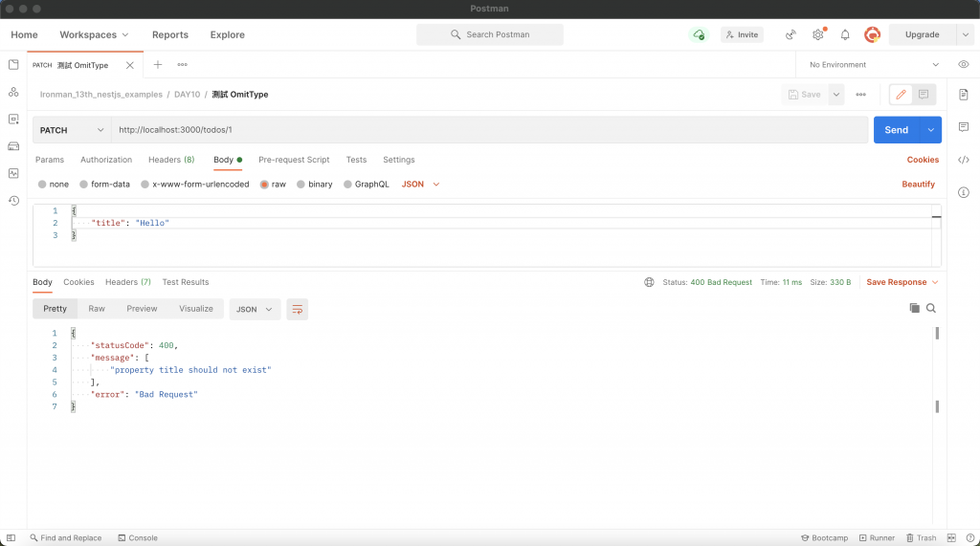980x546 pixels.
Task: Open response Cookies tab
Action: [78, 282]
